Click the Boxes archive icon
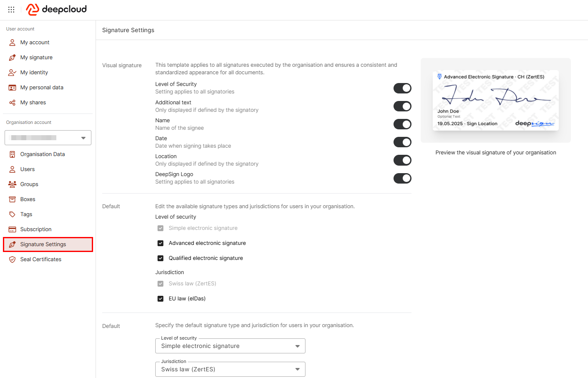The width and height of the screenshot is (588, 378). (x=13, y=199)
